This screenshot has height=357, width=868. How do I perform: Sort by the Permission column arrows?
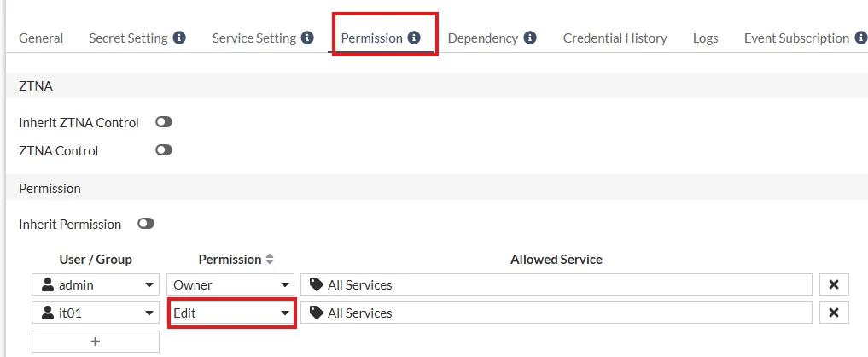pos(270,259)
